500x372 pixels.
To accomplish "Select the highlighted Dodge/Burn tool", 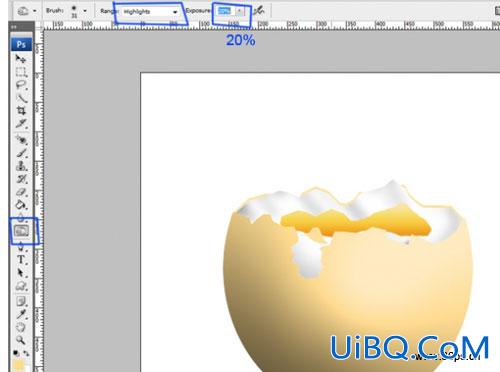I will pyautogui.click(x=22, y=231).
